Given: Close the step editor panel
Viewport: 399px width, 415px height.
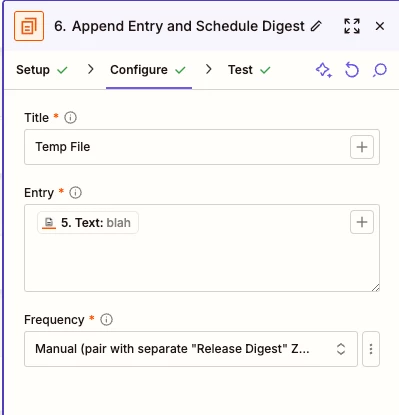Looking at the screenshot, I should [380, 26].
